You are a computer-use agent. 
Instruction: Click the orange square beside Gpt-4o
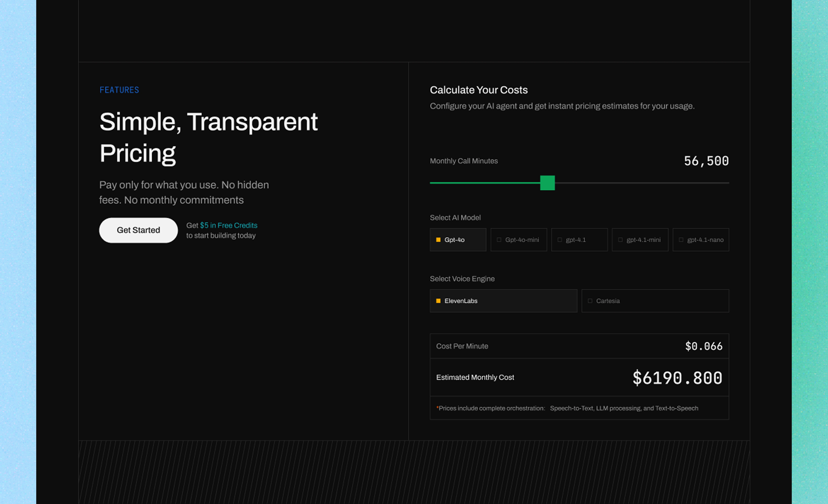(438, 240)
